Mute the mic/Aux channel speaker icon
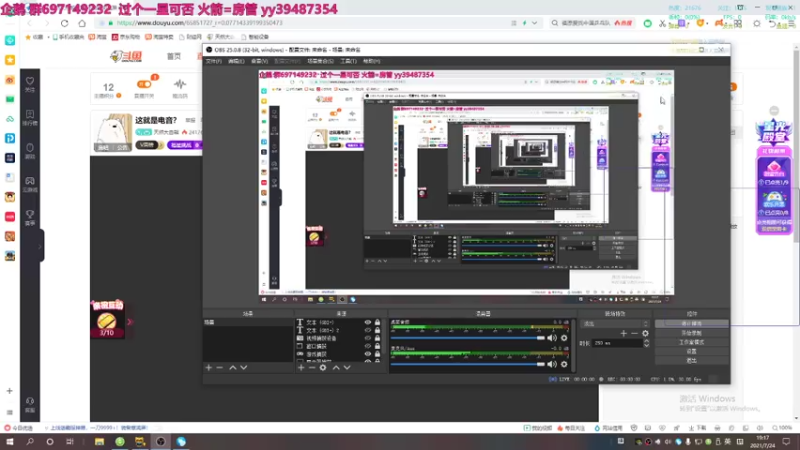800x450 pixels. click(x=552, y=364)
